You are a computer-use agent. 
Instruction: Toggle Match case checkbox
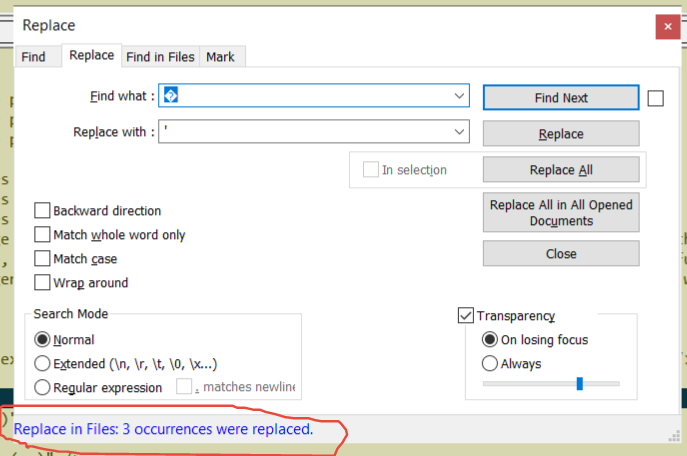click(42, 258)
